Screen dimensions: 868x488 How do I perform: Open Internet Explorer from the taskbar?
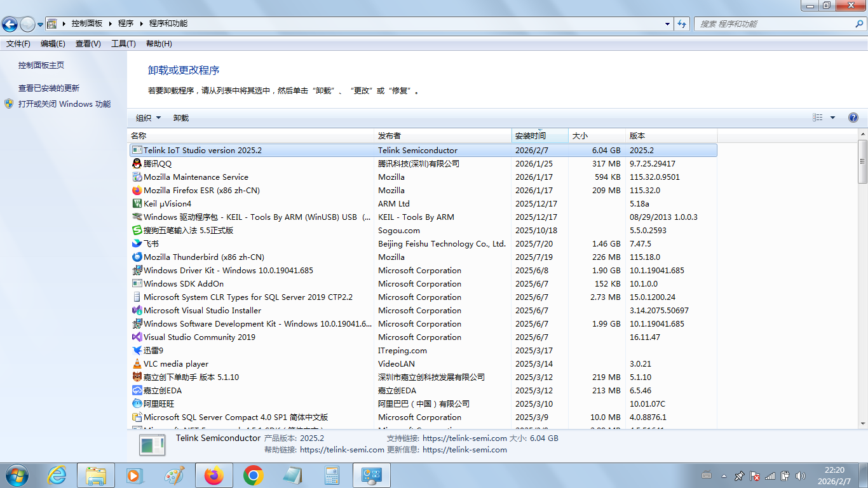(x=57, y=475)
